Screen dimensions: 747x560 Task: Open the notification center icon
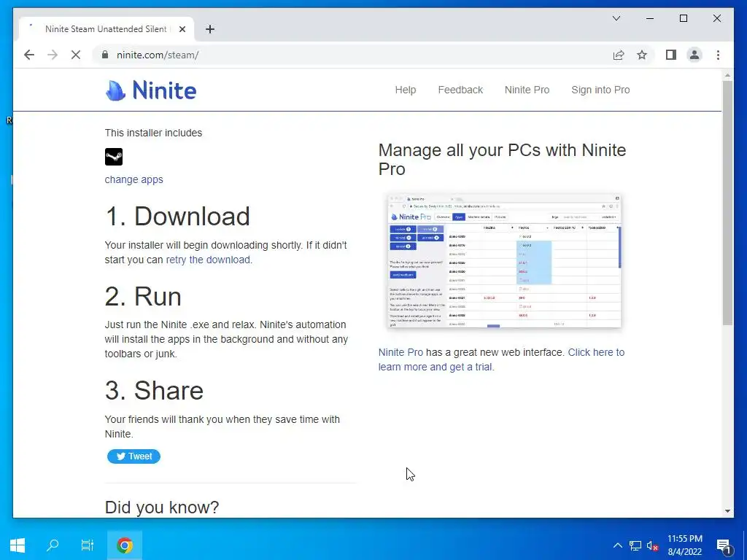pos(724,545)
